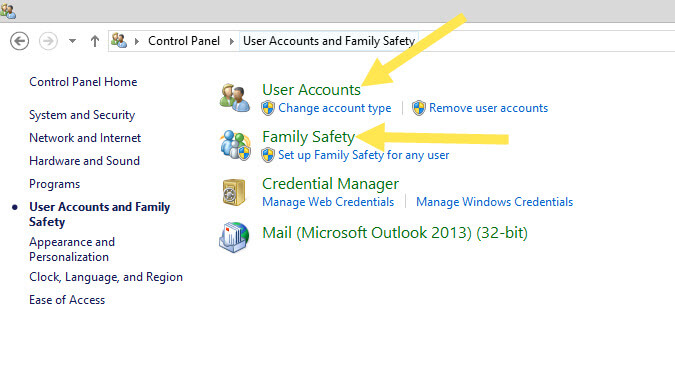Open the recent locations dropdown arrow
Screen dimensions: 675x380
point(72,41)
